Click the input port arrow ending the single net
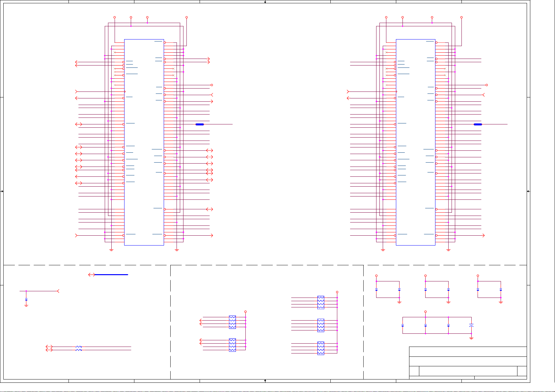The height and width of the screenshot is (392, 555). 58,291
